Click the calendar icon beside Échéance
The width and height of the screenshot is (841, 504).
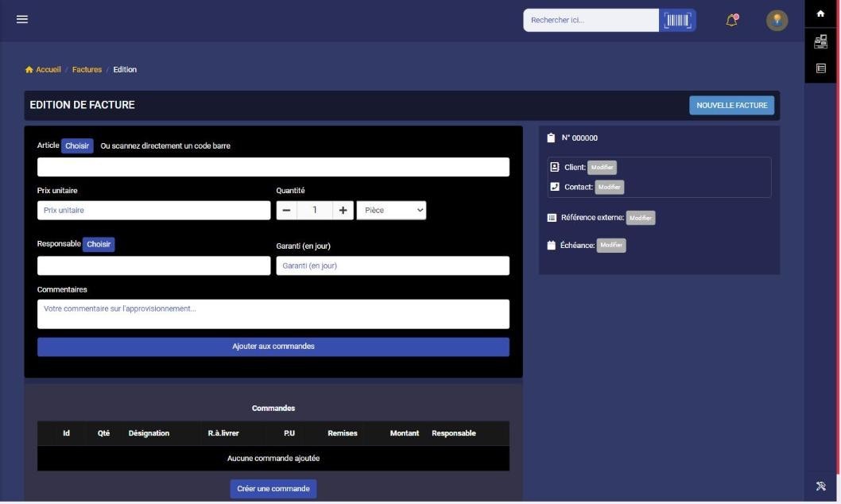551,245
